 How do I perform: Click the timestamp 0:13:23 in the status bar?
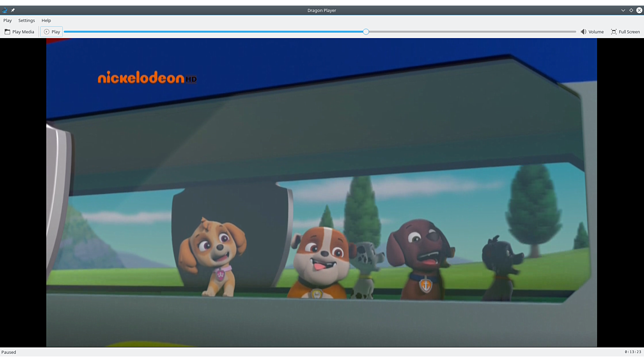pyautogui.click(x=633, y=352)
